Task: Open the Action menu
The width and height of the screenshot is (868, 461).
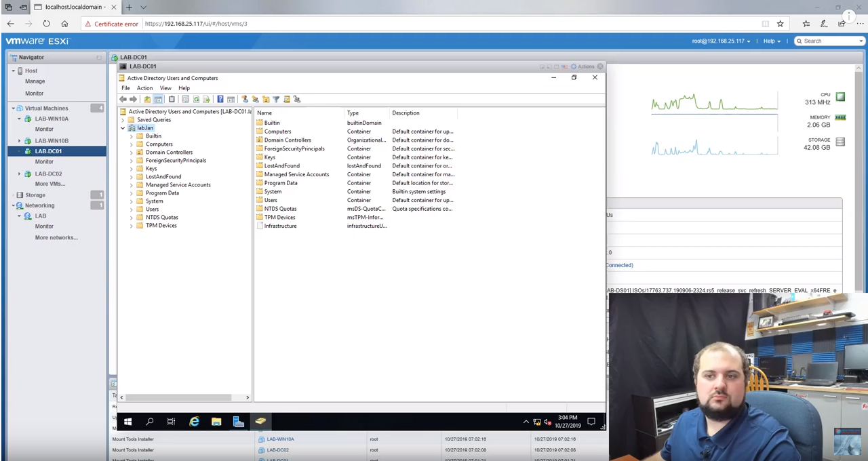Action: click(x=144, y=88)
